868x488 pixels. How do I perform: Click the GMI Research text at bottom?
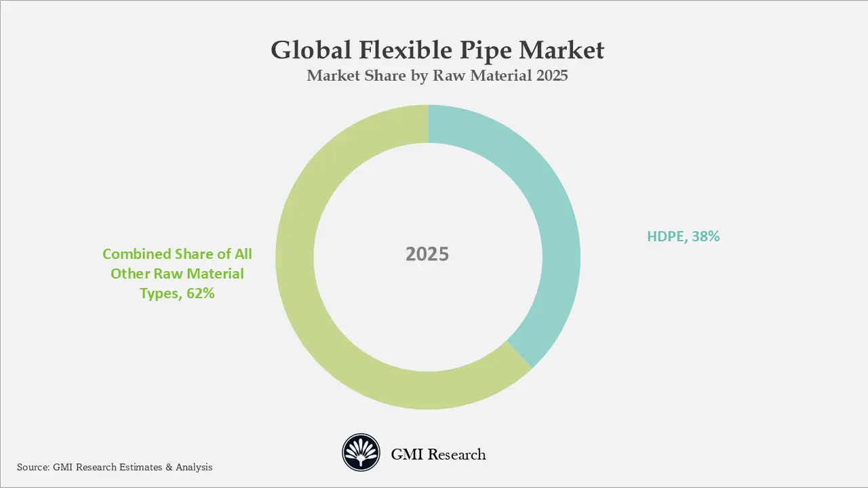pyautogui.click(x=439, y=454)
